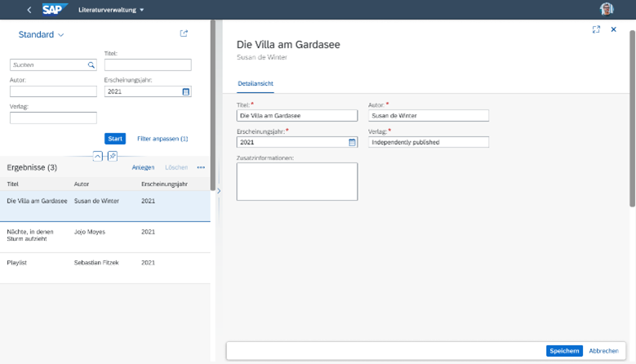Click the Start button
Screen dimensions: 636x364
point(115,139)
